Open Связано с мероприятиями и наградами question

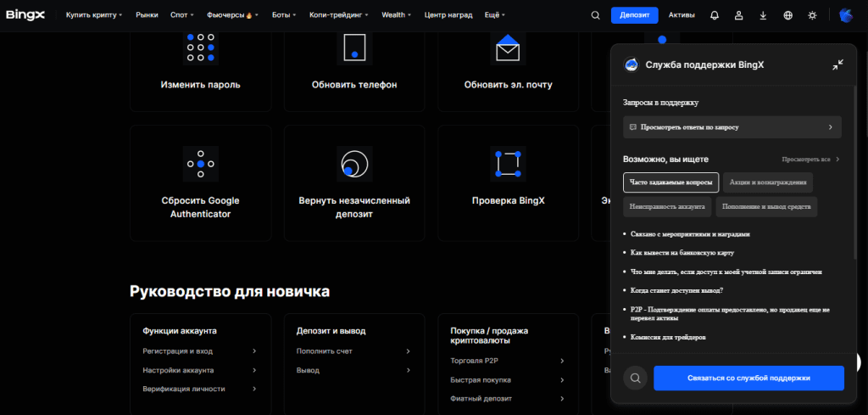(690, 234)
